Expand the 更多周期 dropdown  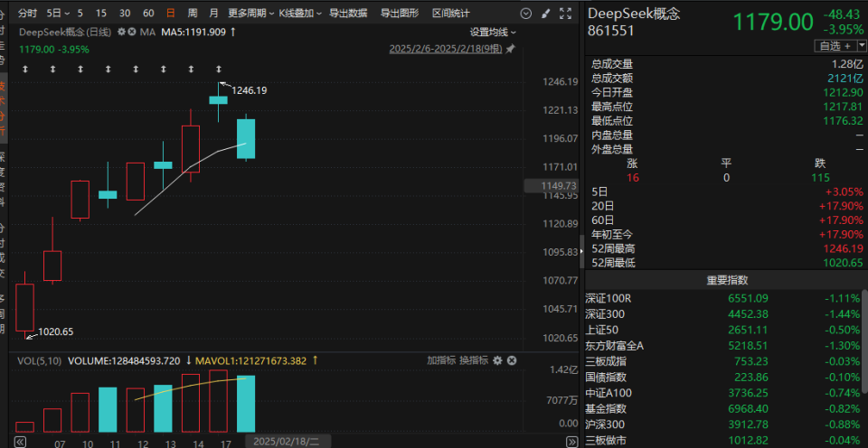point(251,14)
